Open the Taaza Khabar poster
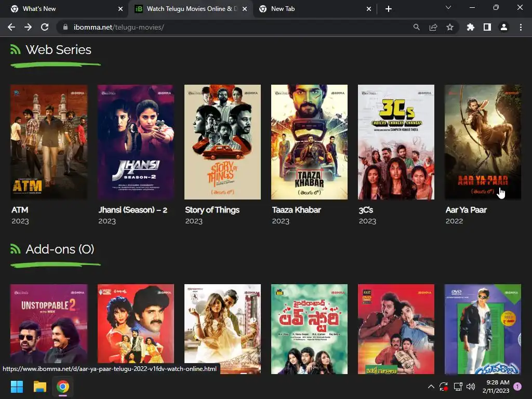 [x=310, y=142]
